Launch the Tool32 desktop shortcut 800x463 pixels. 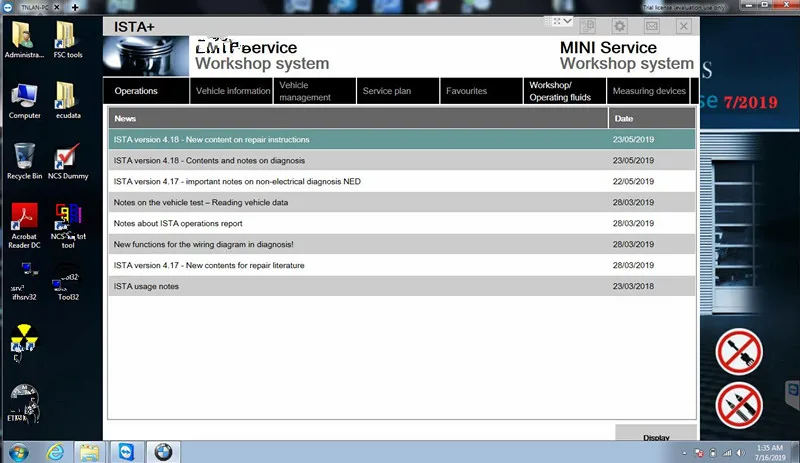[68, 282]
